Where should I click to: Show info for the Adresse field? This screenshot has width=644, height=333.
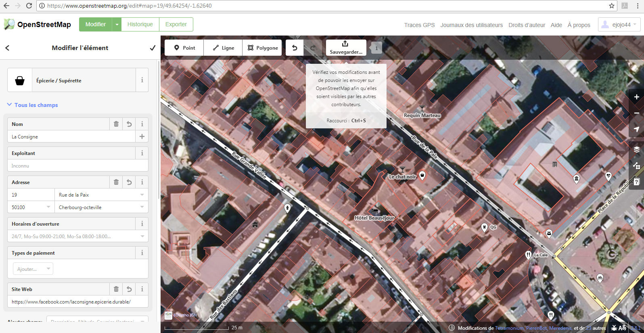coord(142,182)
